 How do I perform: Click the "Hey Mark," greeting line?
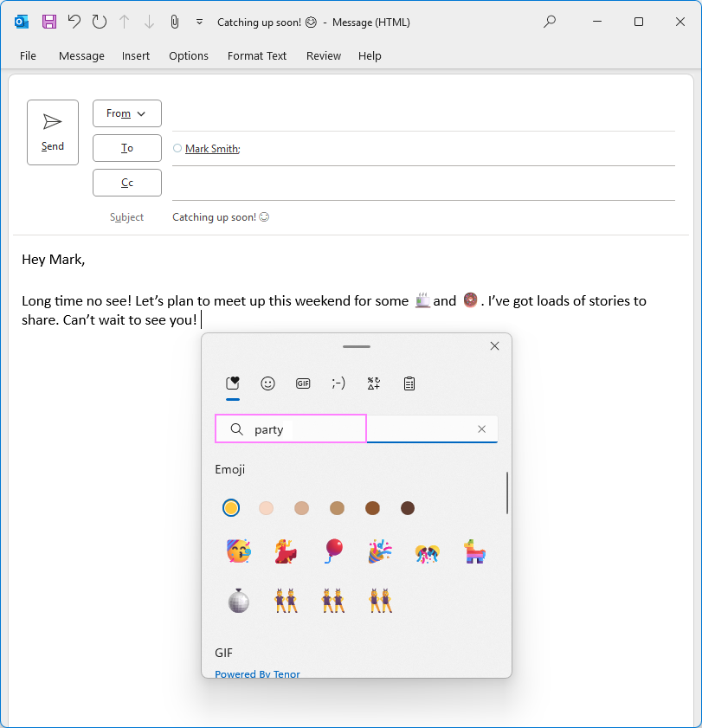click(x=54, y=260)
